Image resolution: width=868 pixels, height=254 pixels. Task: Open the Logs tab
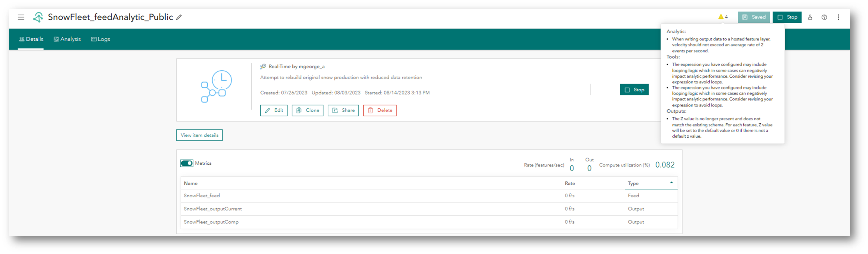coord(100,39)
